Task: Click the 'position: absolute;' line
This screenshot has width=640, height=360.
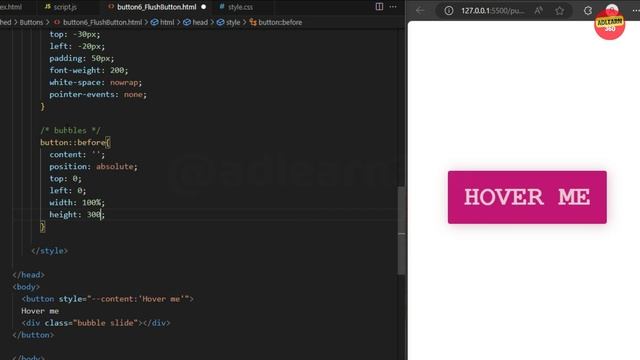Action: (x=93, y=167)
